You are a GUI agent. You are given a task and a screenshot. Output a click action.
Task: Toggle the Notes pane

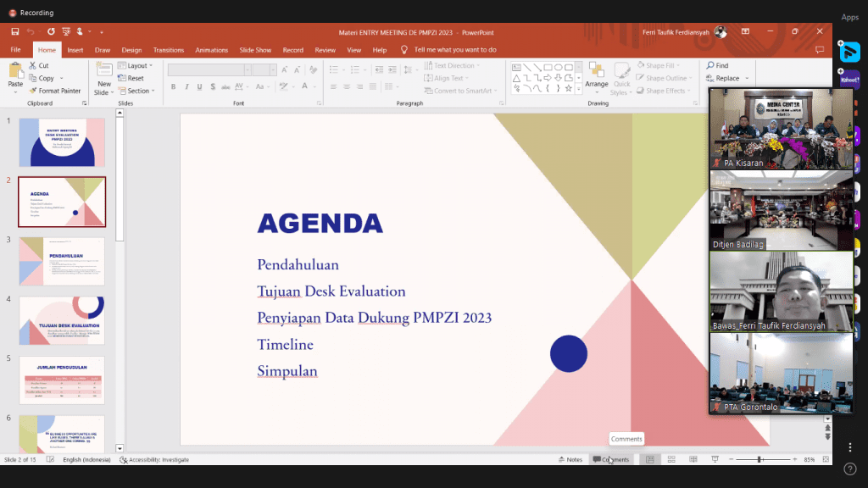click(570, 459)
